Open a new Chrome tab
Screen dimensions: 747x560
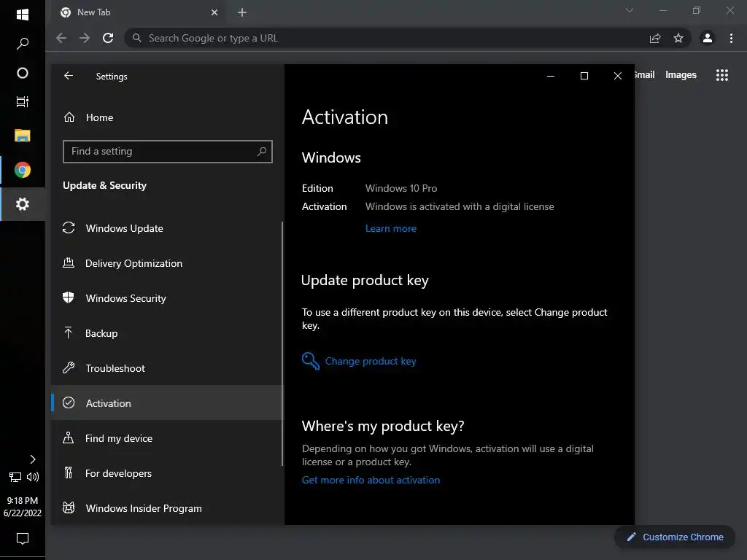[242, 12]
